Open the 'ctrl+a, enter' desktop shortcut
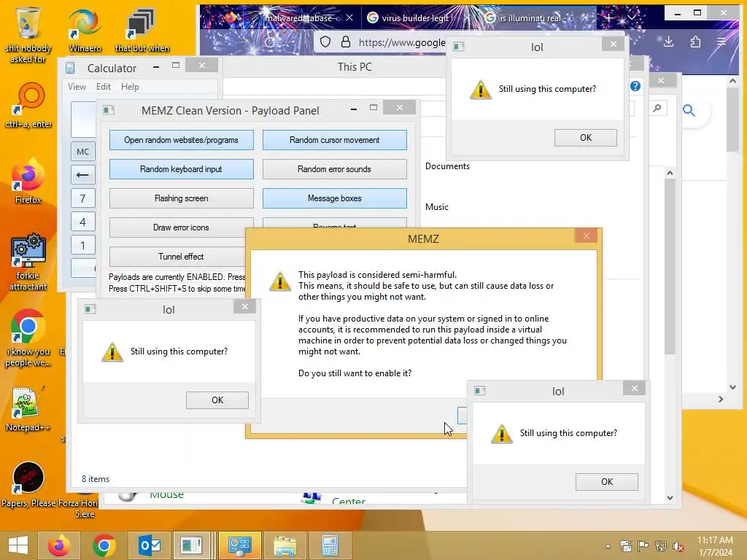Image resolution: width=747 pixels, height=560 pixels. pyautogui.click(x=28, y=105)
